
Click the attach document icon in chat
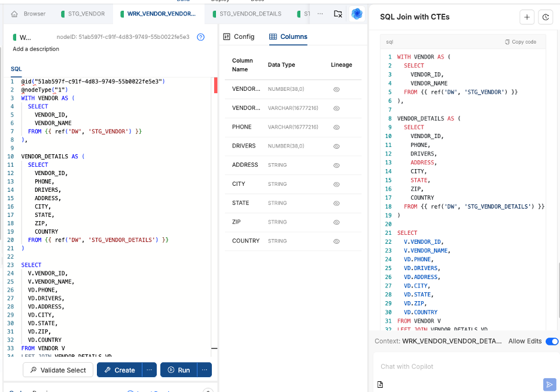tap(380, 384)
